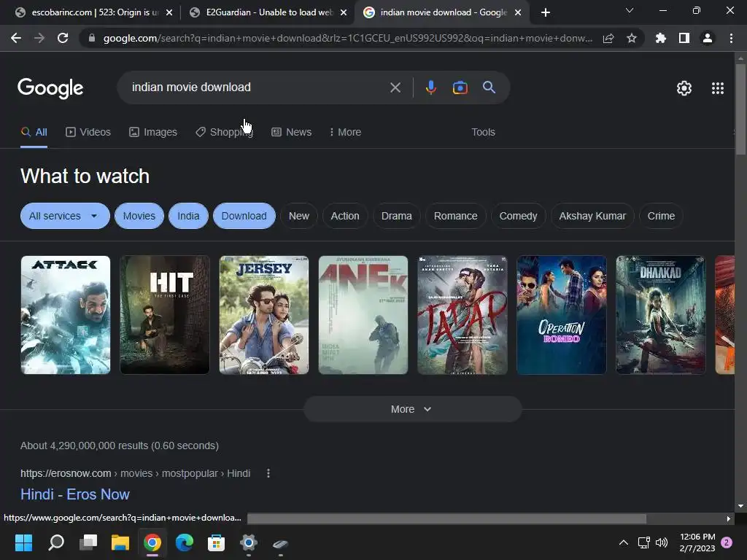This screenshot has height=560, width=747.
Task: Toggle Chrome side panel icon
Action: tap(684, 38)
